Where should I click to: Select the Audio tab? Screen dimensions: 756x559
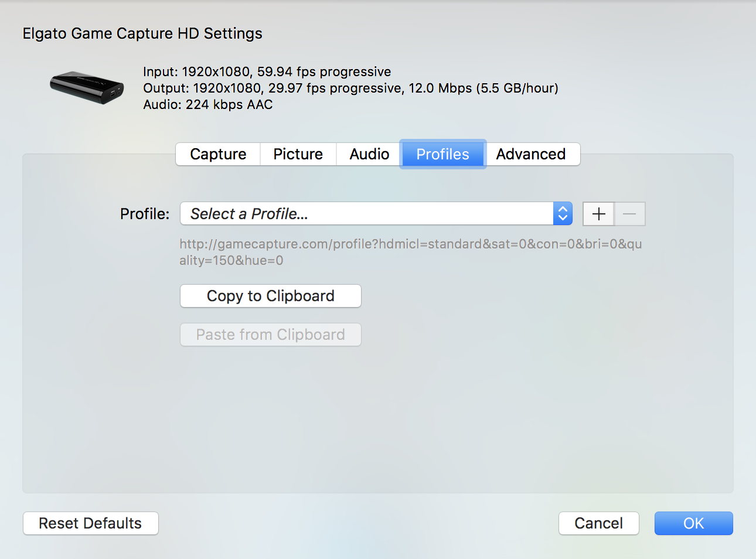tap(368, 154)
